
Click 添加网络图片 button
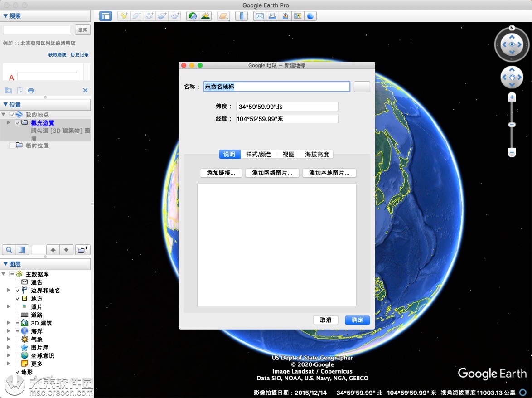click(272, 173)
